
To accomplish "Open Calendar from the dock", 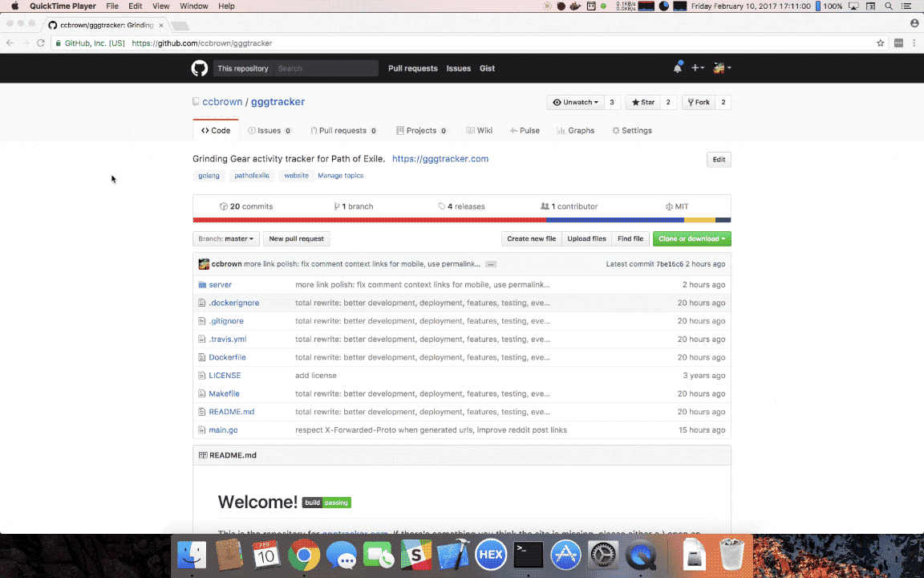I will [266, 555].
